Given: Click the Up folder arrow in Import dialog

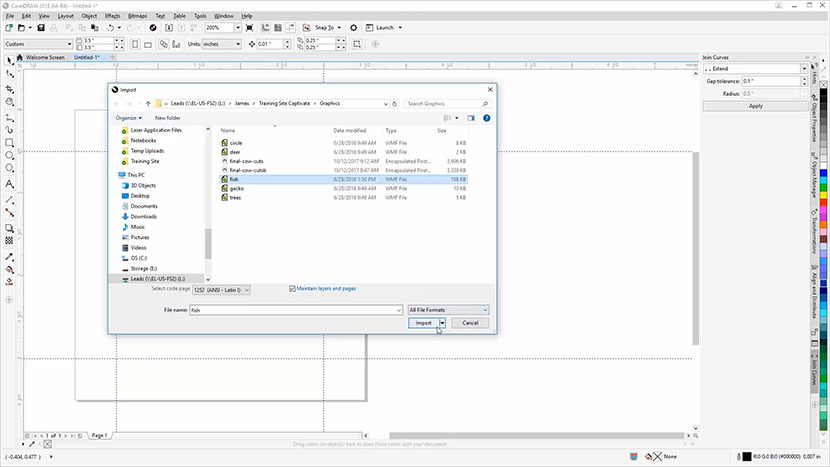Looking at the screenshot, I should click(148, 103).
